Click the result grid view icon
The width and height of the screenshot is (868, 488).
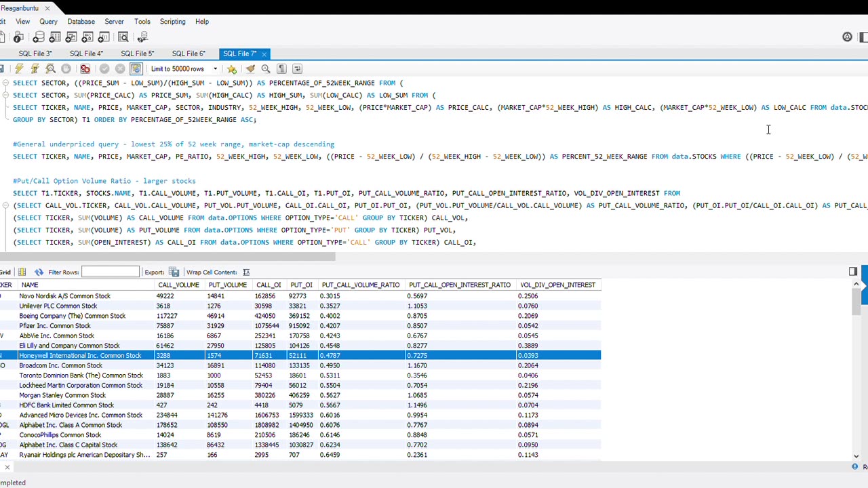click(x=22, y=272)
